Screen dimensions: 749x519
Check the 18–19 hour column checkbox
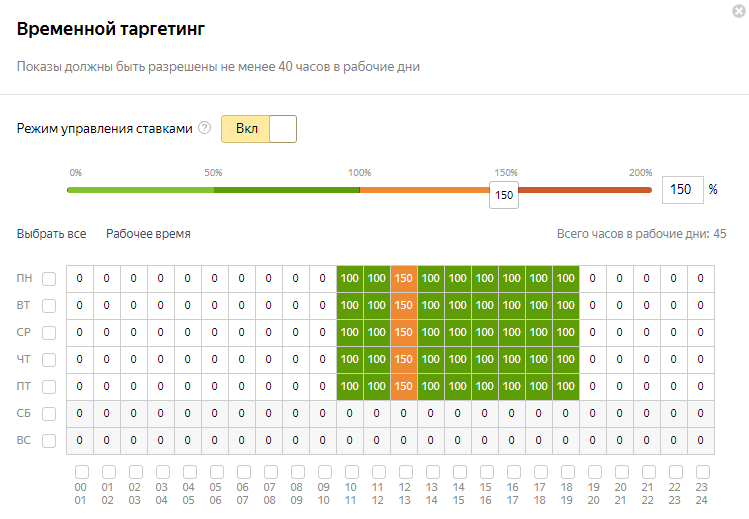(567, 471)
